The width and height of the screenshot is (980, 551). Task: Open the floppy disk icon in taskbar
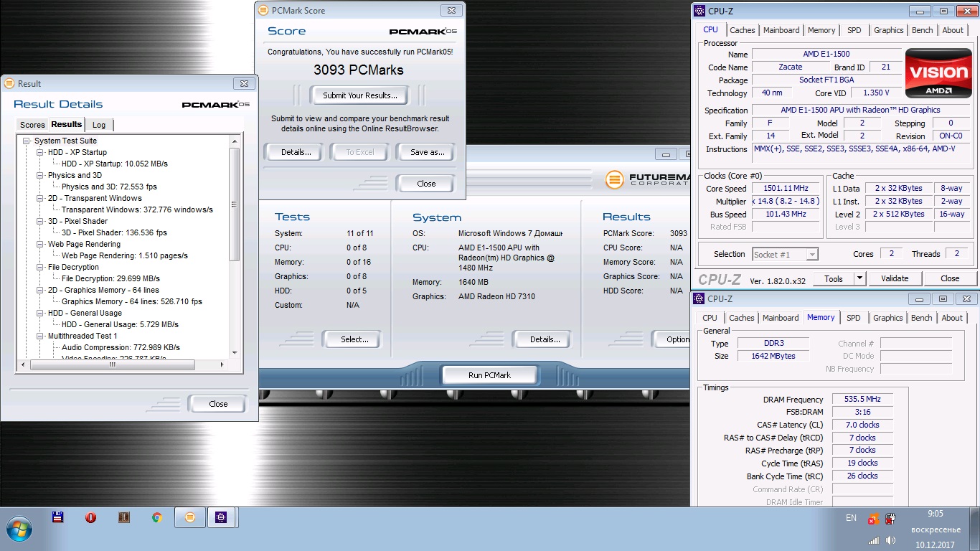(58, 517)
